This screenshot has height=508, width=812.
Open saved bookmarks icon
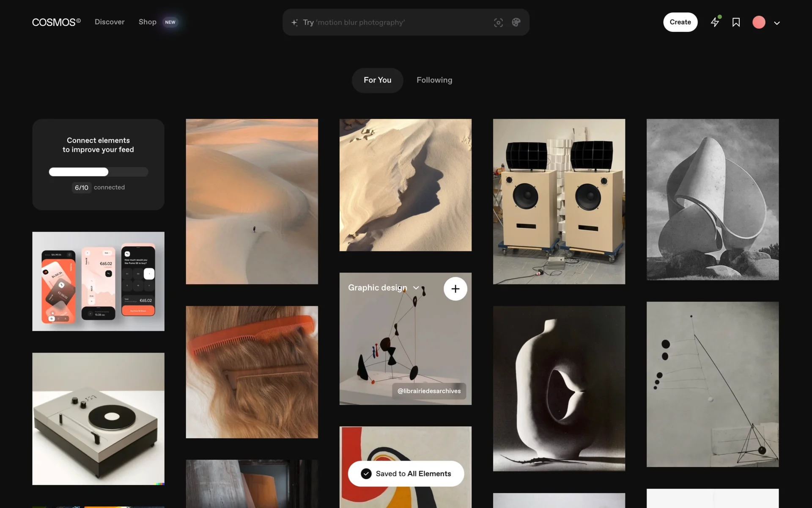coord(736,22)
